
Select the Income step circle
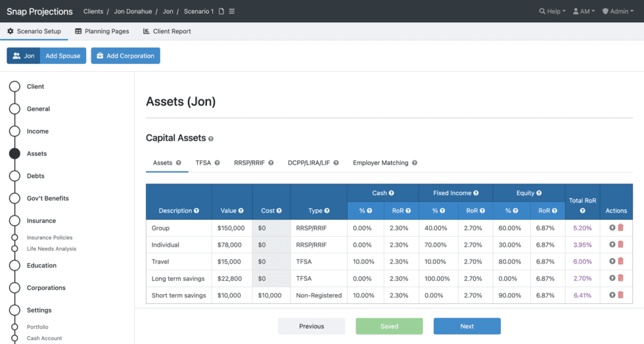[14, 132]
